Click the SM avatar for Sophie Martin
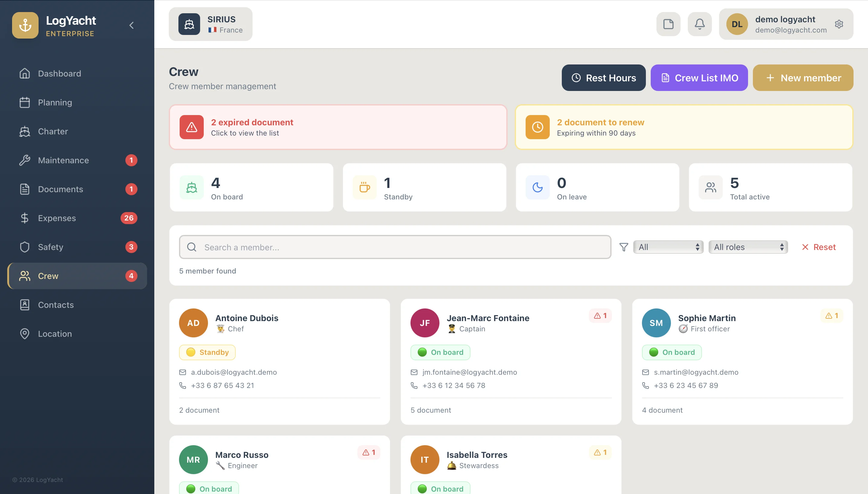 coord(656,323)
